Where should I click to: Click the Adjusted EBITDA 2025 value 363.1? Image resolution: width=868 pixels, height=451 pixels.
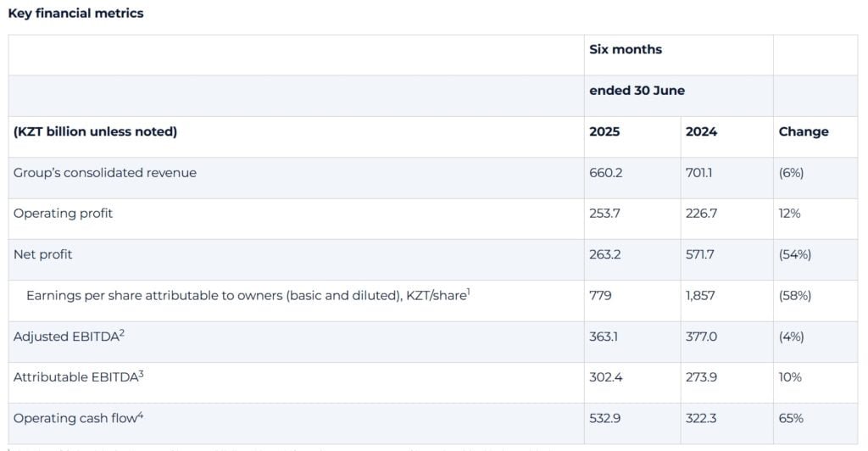[x=604, y=337]
